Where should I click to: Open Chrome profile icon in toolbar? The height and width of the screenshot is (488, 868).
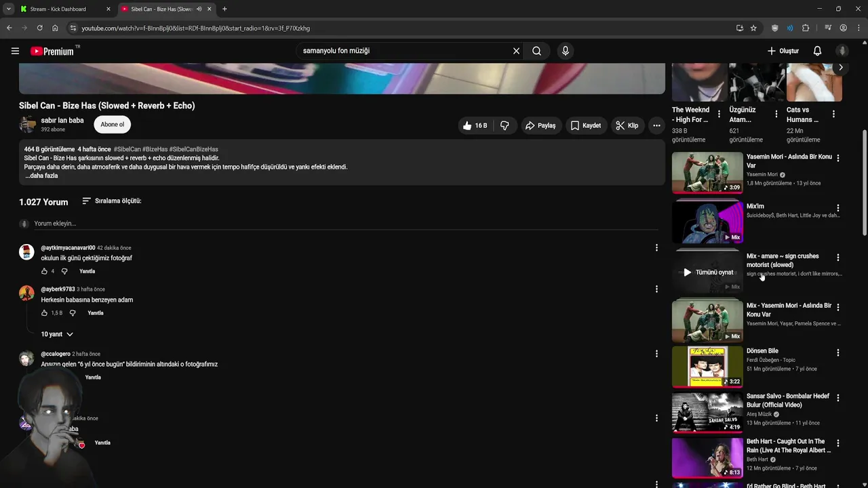[843, 28]
